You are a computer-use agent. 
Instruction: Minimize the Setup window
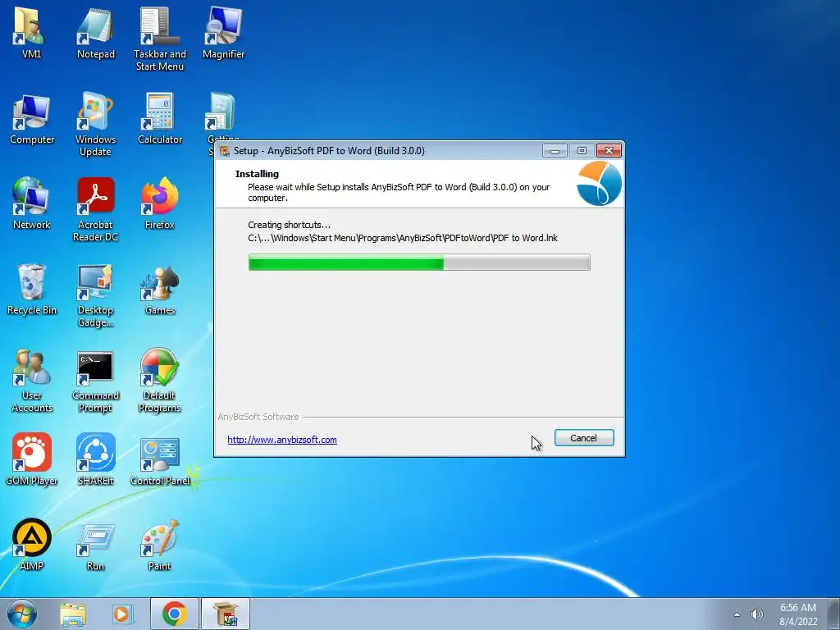(555, 151)
